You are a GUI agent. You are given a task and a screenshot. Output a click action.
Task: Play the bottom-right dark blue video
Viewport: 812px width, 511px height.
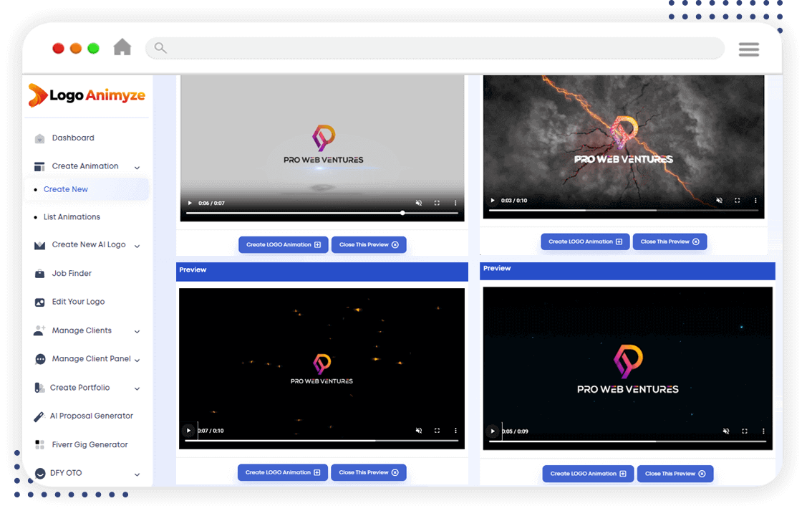pos(493,431)
